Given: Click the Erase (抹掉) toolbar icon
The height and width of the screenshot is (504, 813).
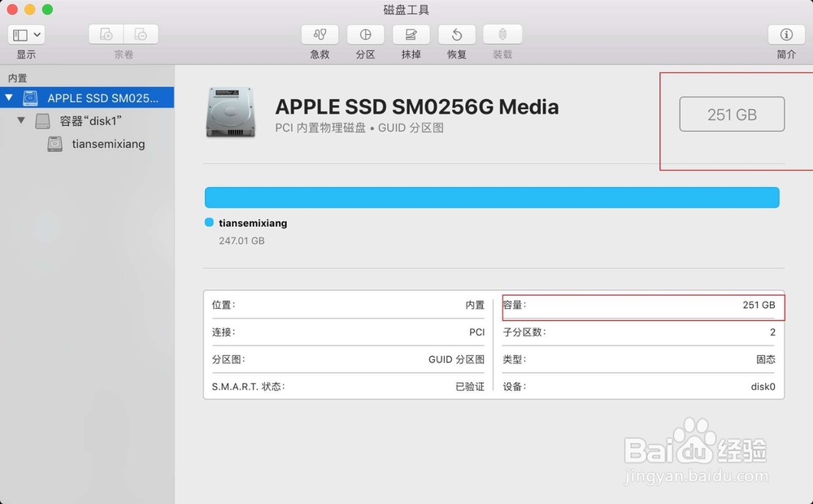Looking at the screenshot, I should click(x=411, y=35).
